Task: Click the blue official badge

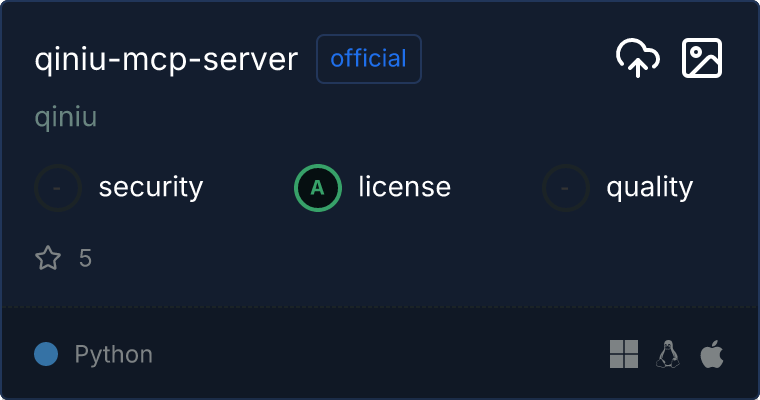Action: pyautogui.click(x=369, y=59)
